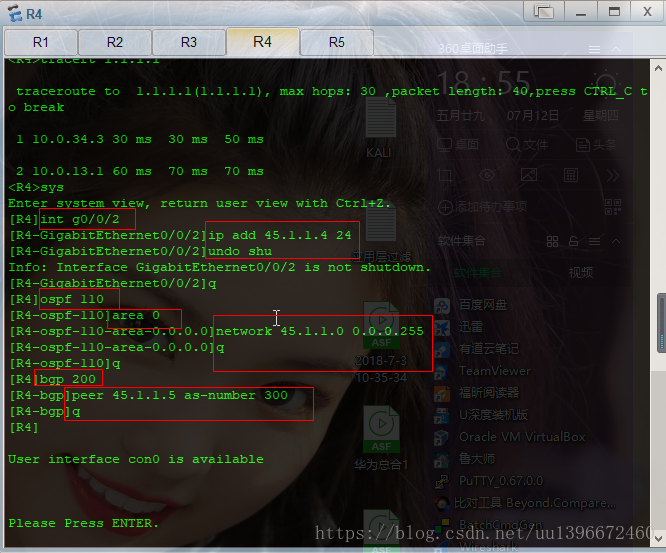Click the 2018-7-3 ASF video file

tap(381, 341)
